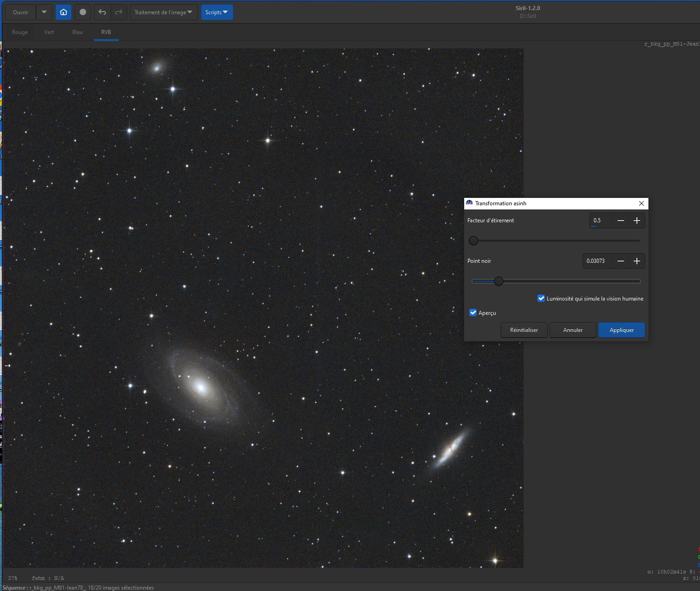The height and width of the screenshot is (591, 700).
Task: Click the undo arrow icon
Action: point(102,12)
